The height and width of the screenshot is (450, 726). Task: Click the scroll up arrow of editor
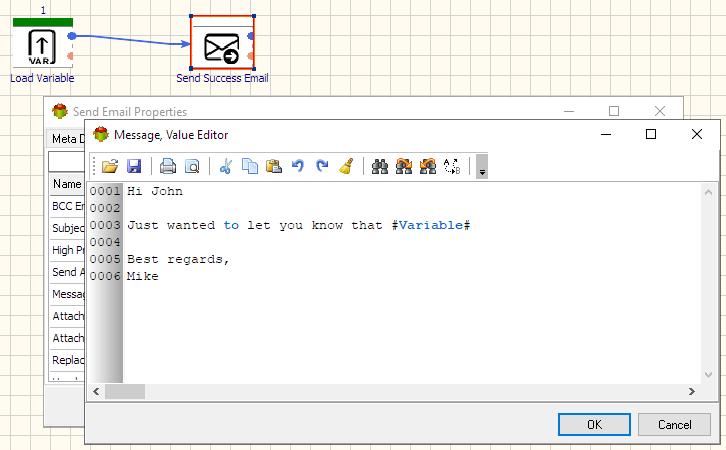pyautogui.click(x=708, y=192)
